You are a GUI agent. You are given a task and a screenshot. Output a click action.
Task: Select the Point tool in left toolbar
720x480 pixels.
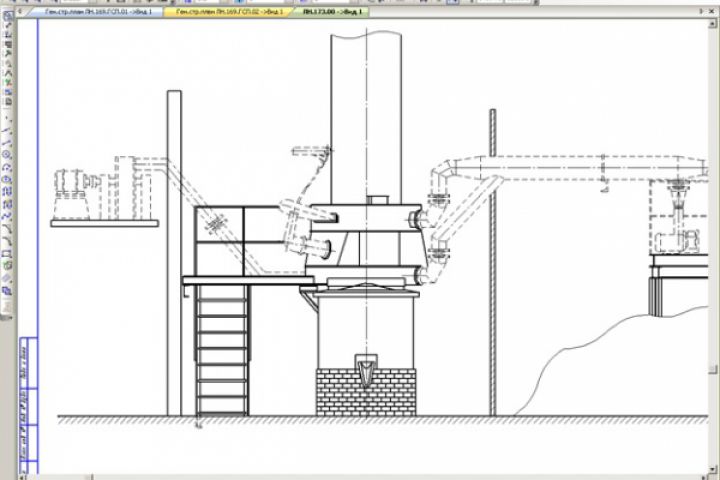click(x=7, y=119)
